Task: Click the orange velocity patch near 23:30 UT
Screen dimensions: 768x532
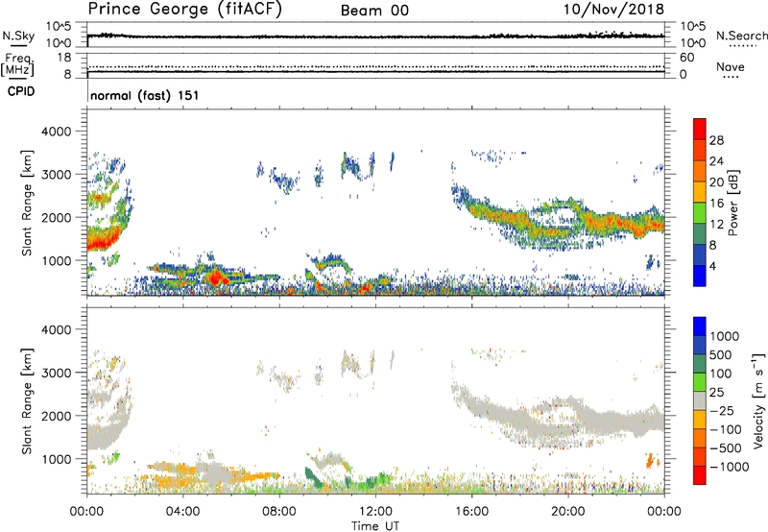Action: [651, 461]
